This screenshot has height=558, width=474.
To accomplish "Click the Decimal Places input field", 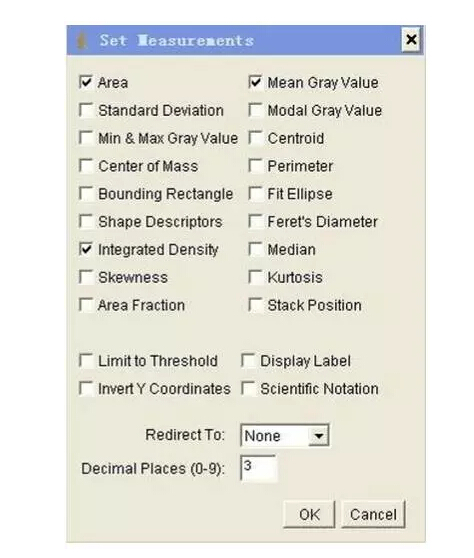I will click(x=258, y=468).
